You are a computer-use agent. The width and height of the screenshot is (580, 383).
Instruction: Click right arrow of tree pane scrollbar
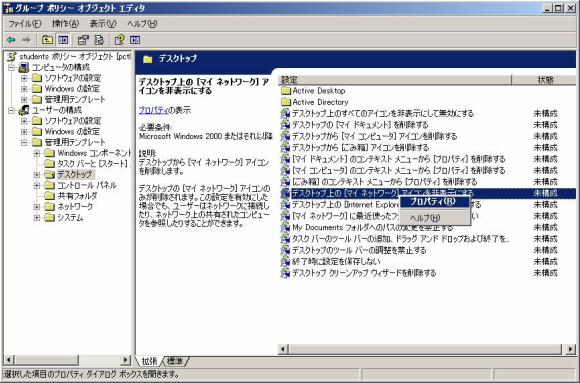[126, 360]
